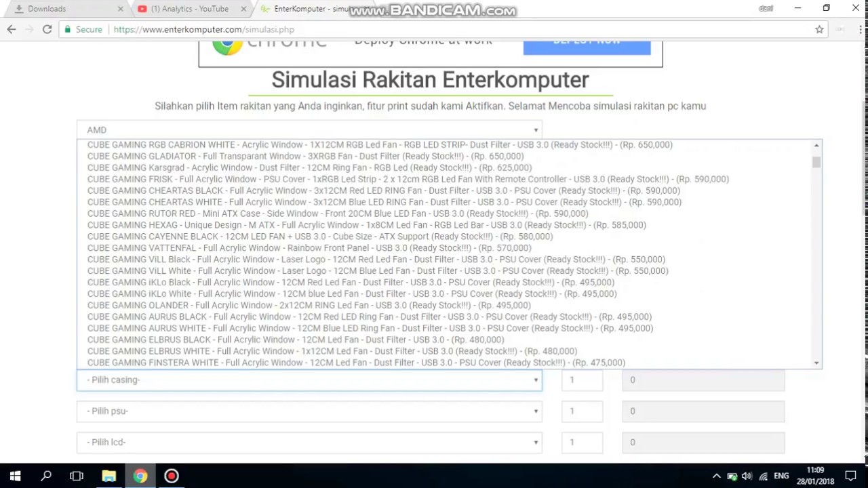
Task: Open the Windows Start menu
Action: coord(15,476)
